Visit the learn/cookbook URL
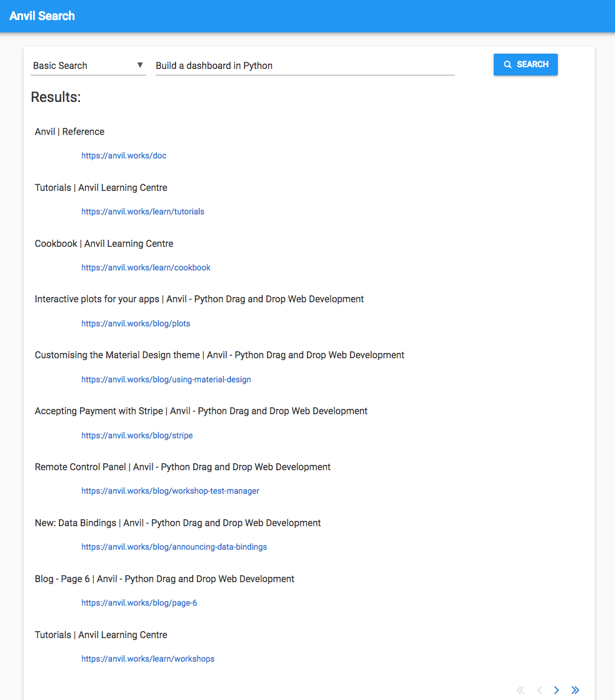The height and width of the screenshot is (700, 615). click(146, 268)
